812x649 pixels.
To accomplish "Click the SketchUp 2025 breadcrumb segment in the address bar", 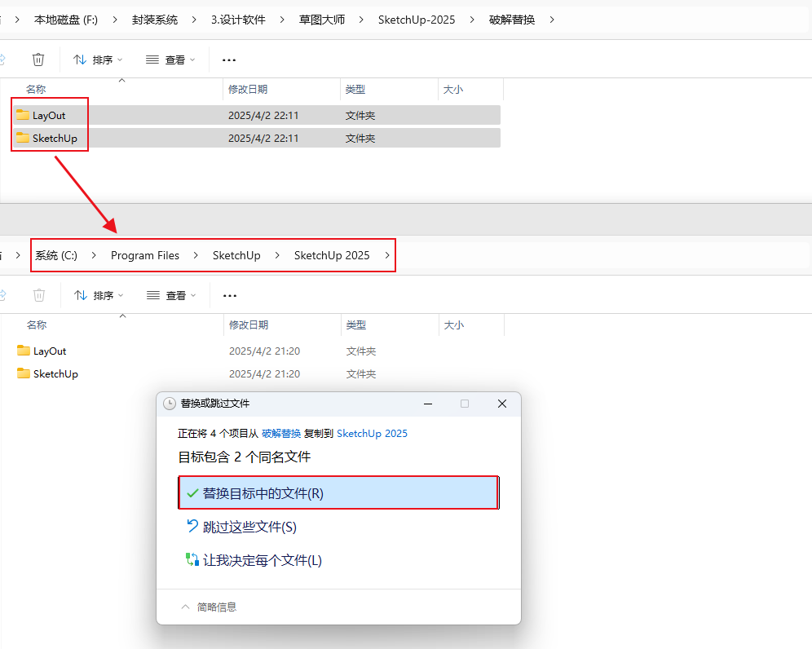I will (x=332, y=255).
